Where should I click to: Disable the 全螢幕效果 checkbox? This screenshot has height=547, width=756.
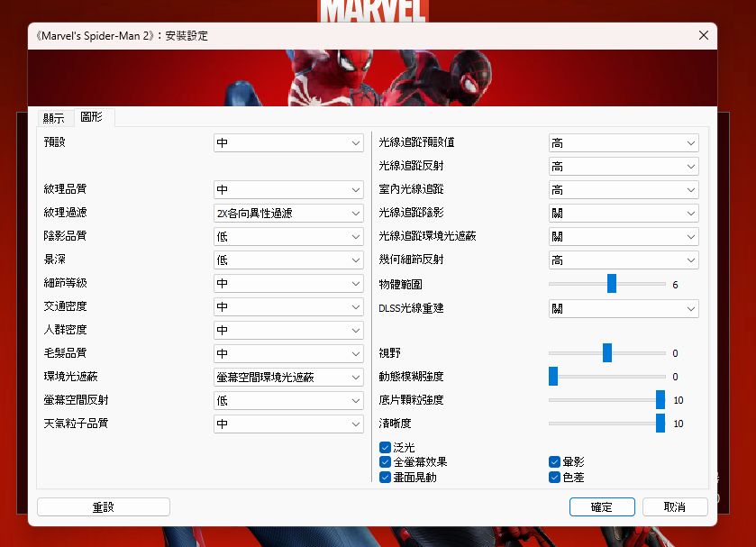point(385,462)
